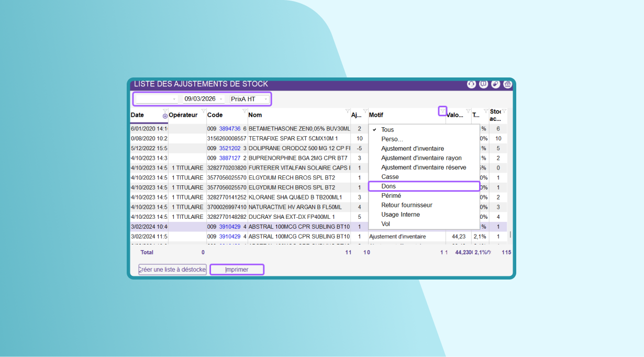644x357 pixels.
Task: Click 'Créer une liste à déstocker' button
Action: pyautogui.click(x=172, y=270)
